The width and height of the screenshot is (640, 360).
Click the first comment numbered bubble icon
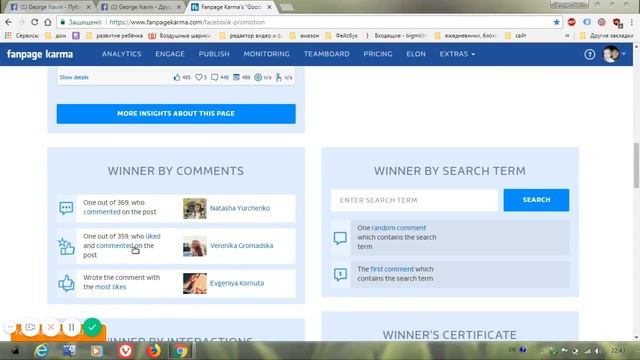[340, 274]
